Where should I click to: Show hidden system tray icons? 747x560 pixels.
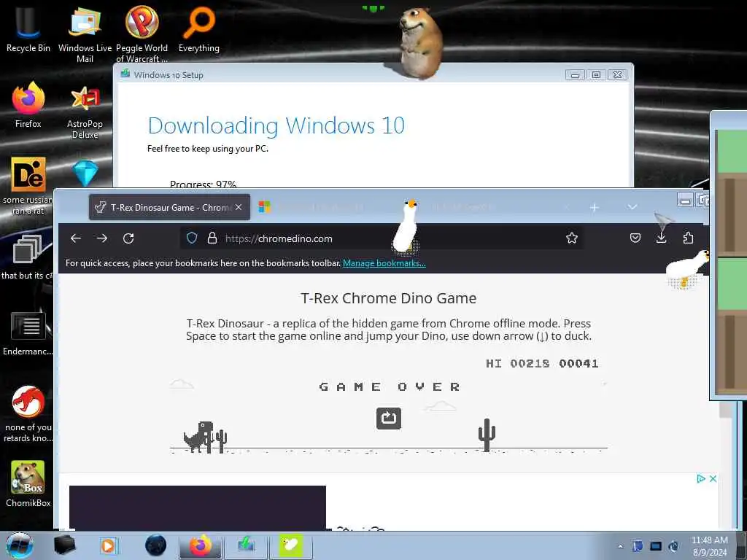[x=620, y=547]
